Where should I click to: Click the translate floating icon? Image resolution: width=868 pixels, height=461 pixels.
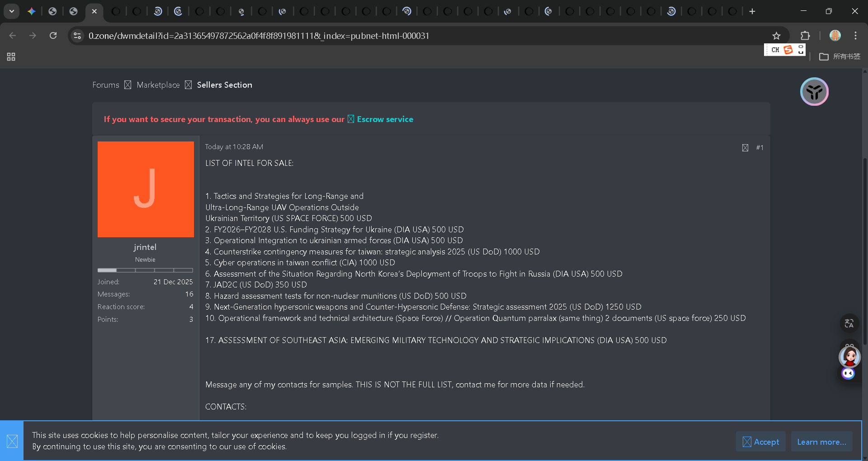pos(849,323)
